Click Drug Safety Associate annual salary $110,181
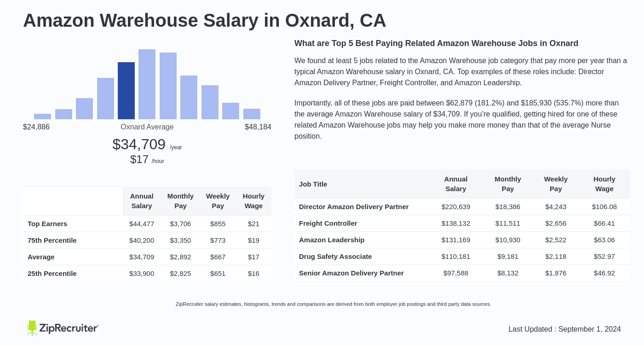This screenshot has width=644, height=345. (x=456, y=257)
